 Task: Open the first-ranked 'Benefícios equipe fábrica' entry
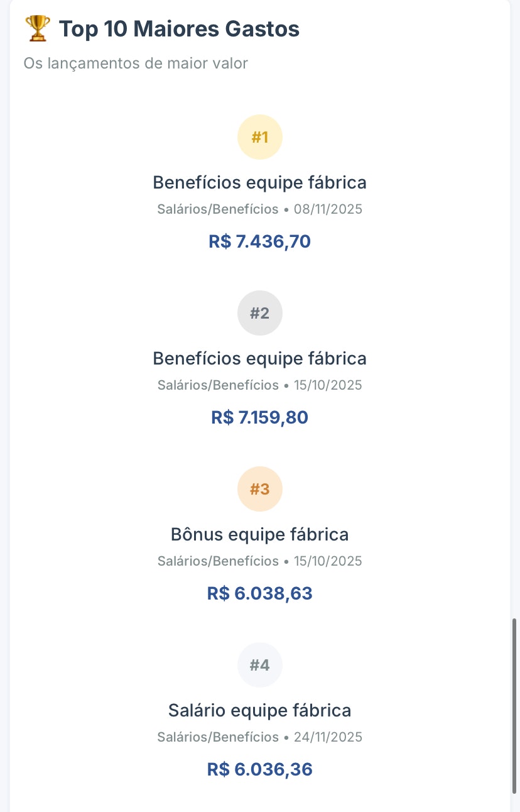click(260, 183)
